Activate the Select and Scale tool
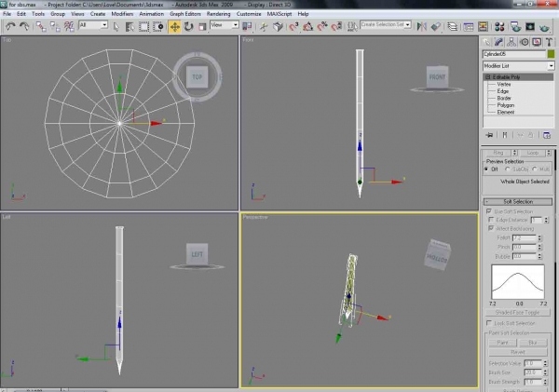 (202, 26)
